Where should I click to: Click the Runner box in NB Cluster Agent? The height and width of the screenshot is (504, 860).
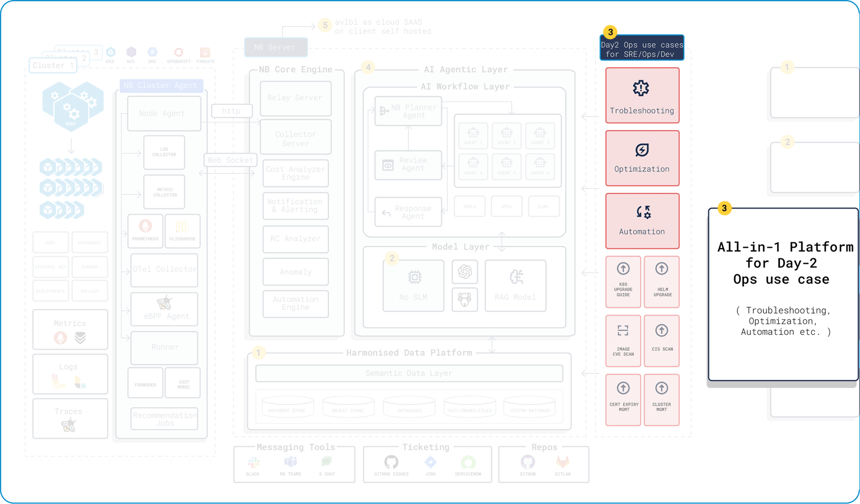pyautogui.click(x=164, y=348)
